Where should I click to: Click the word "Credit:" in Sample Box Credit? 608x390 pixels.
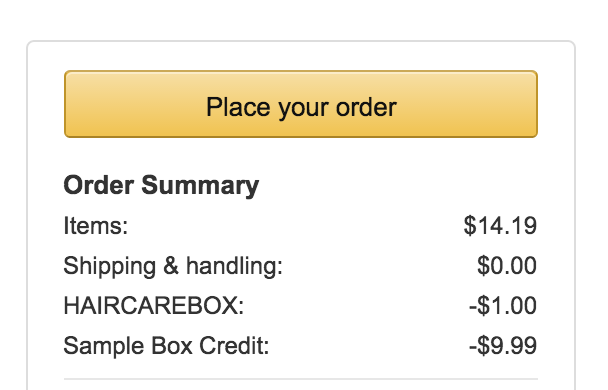point(234,345)
